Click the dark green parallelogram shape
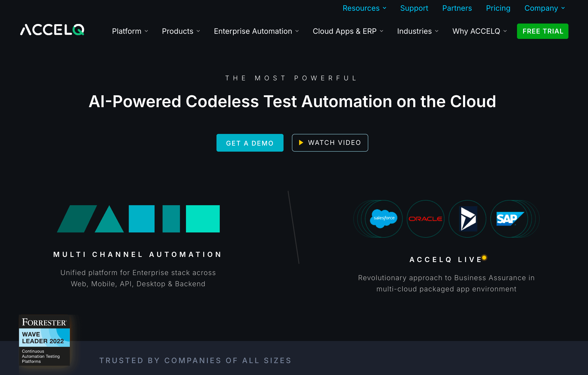 [x=77, y=219]
